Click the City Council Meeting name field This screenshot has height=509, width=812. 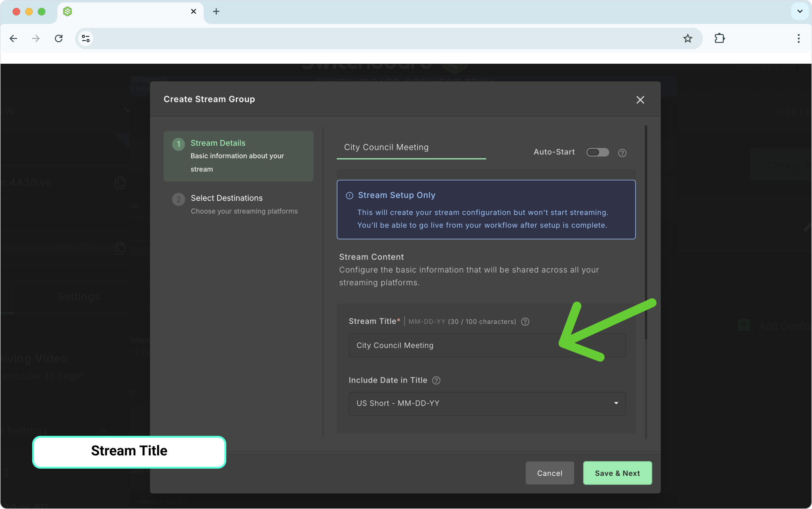pos(411,148)
